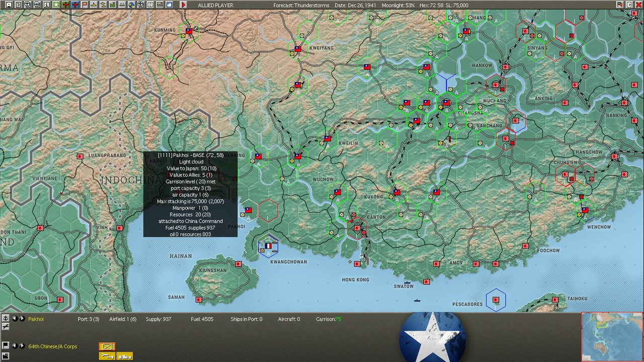The image size is (644, 362).
Task: Click the blue cloud weather toolbar icon
Action: pyautogui.click(x=169, y=5)
